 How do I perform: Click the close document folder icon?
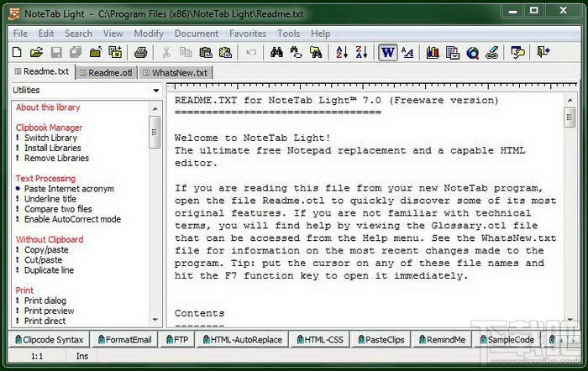point(96,52)
